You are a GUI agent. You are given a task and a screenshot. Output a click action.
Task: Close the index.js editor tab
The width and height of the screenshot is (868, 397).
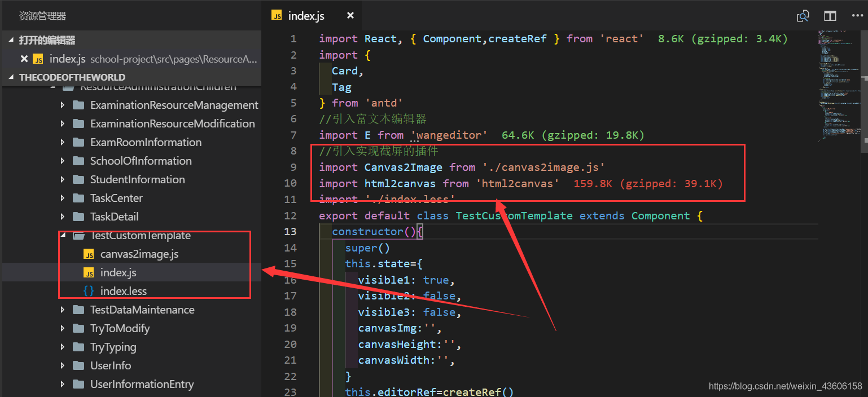click(350, 15)
